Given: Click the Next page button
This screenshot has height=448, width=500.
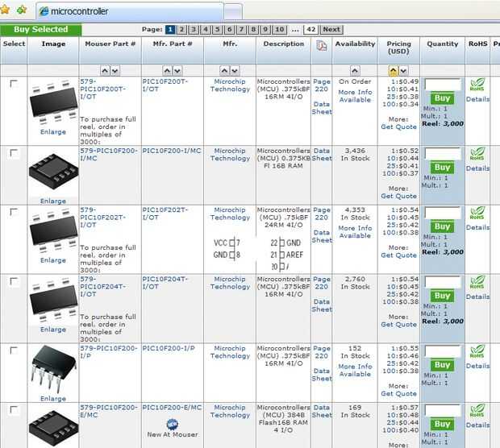Looking at the screenshot, I should [331, 30].
